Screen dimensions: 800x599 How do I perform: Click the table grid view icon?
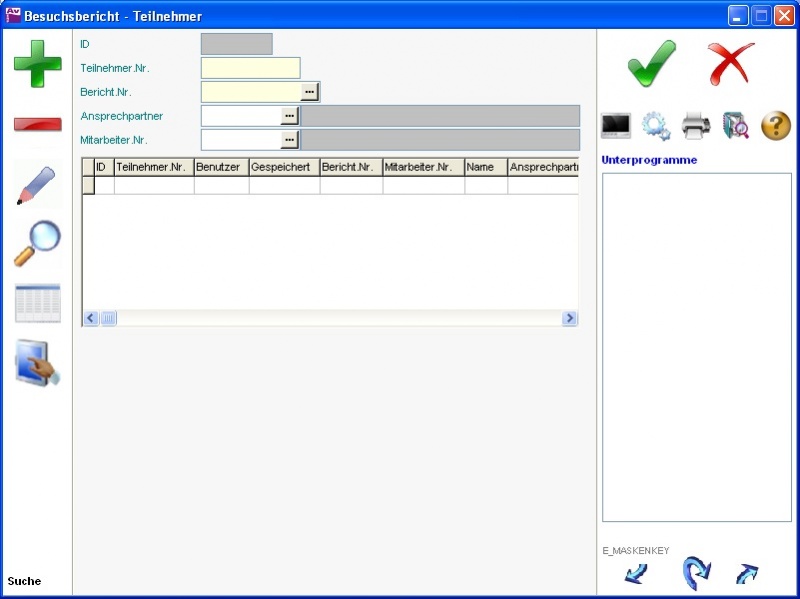click(37, 303)
